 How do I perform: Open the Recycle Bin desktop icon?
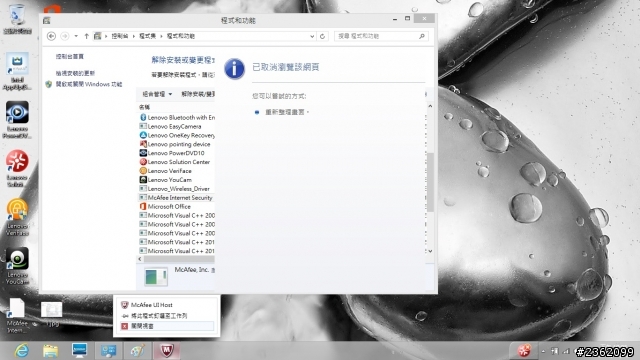tap(17, 18)
